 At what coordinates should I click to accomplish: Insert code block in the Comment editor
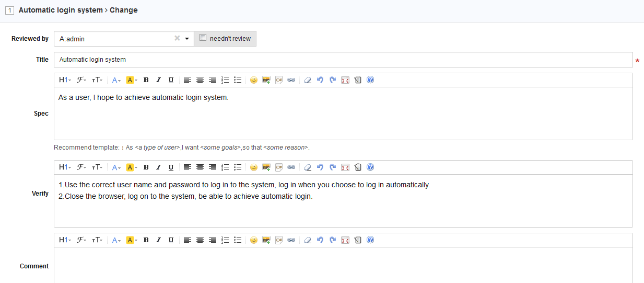tap(279, 240)
